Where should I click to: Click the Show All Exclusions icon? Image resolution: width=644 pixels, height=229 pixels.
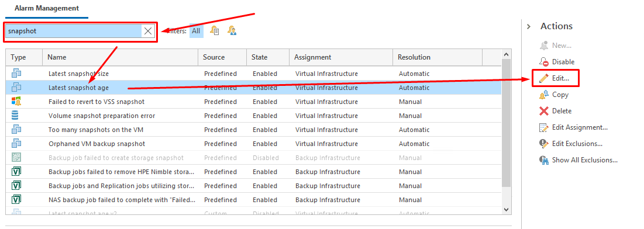click(544, 160)
